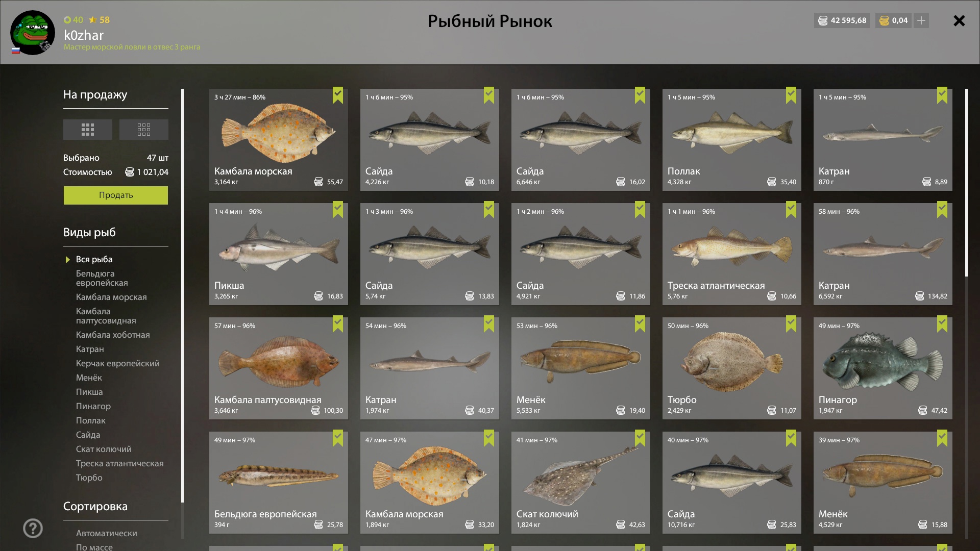Open the Катран 1,974 кг fish card
This screenshot has height=551, width=980.
tap(430, 368)
